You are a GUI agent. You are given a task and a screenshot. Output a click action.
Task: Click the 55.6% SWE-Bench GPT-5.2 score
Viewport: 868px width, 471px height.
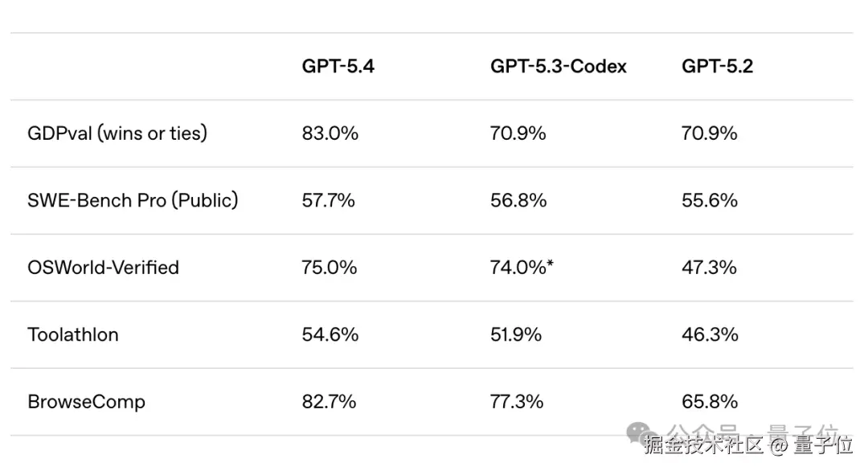pyautogui.click(x=710, y=200)
